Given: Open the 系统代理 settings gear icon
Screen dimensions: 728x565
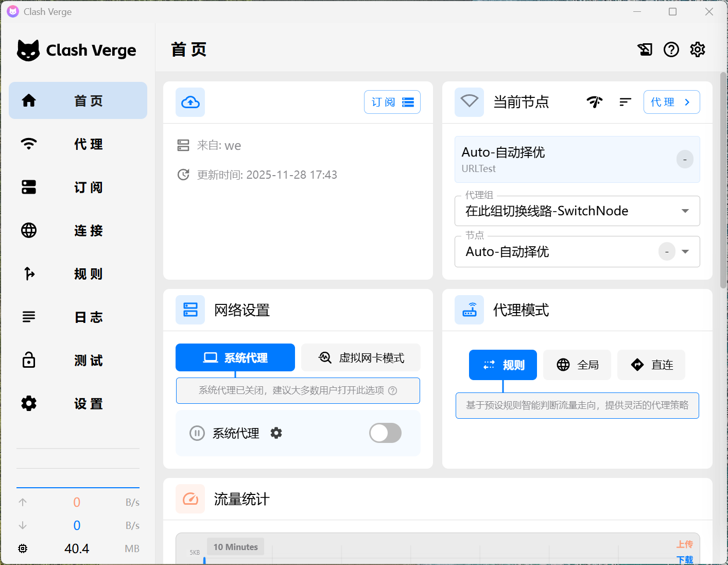Looking at the screenshot, I should tap(276, 433).
